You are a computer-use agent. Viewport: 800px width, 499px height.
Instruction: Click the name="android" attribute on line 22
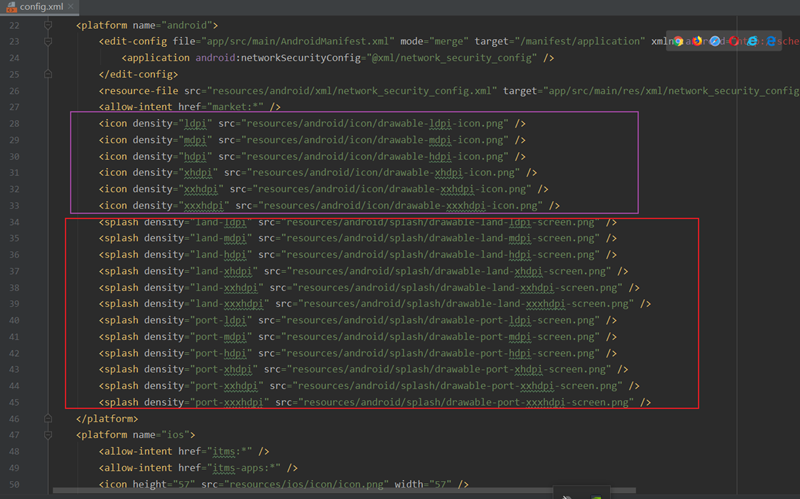[x=172, y=25]
